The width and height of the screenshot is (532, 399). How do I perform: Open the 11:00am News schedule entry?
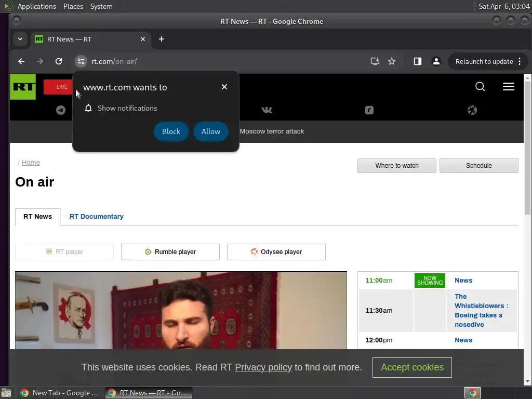[463, 280]
